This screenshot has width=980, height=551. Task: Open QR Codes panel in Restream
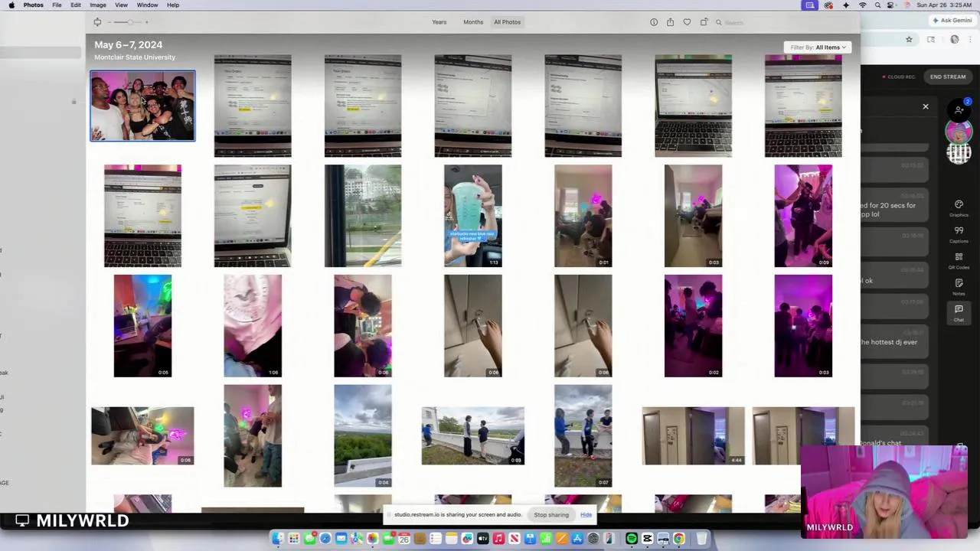pyautogui.click(x=959, y=260)
